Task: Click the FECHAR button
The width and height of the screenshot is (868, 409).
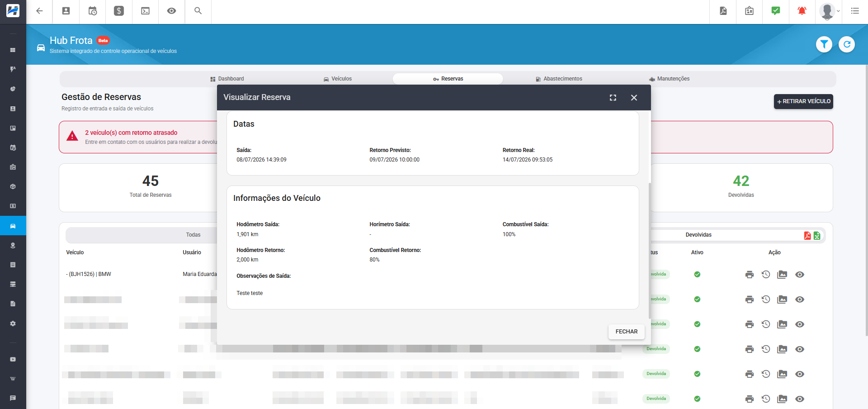Action: [x=627, y=332]
